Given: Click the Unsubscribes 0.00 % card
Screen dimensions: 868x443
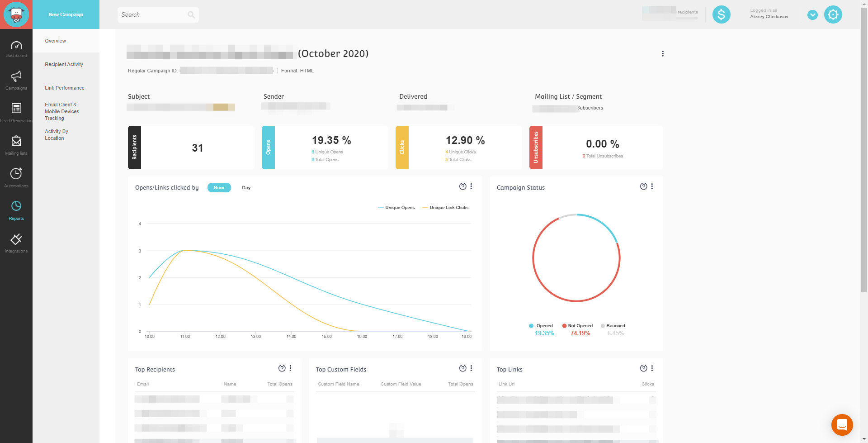Looking at the screenshot, I should click(x=596, y=148).
